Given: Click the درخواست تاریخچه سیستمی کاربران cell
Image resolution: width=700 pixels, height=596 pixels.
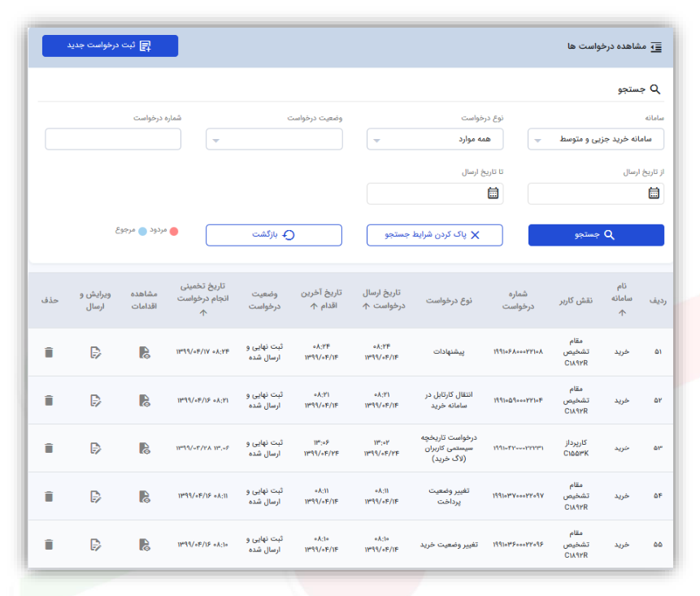Looking at the screenshot, I should (449, 448).
